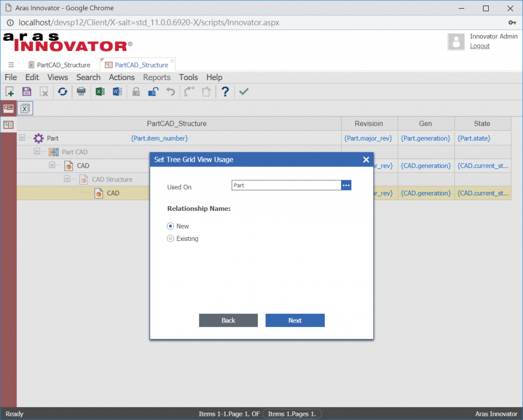Click the {Part.item_number} cell
This screenshot has width=523, height=420.
tap(159, 138)
